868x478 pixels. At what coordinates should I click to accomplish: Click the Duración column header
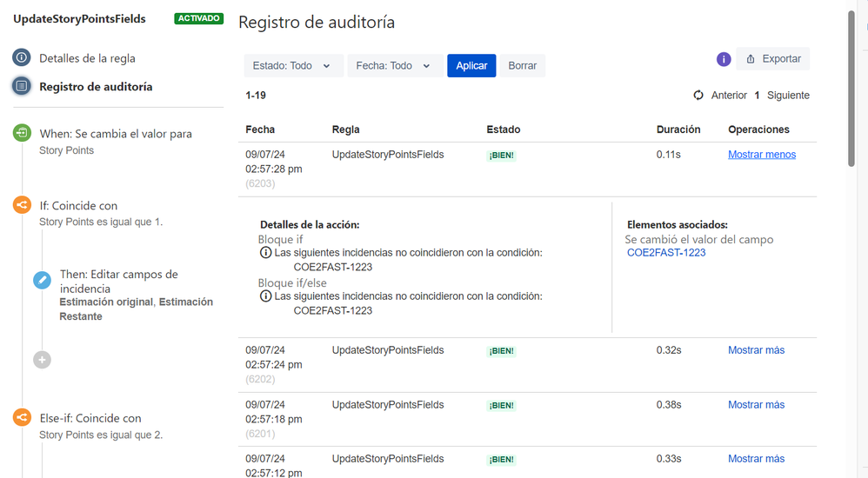678,129
